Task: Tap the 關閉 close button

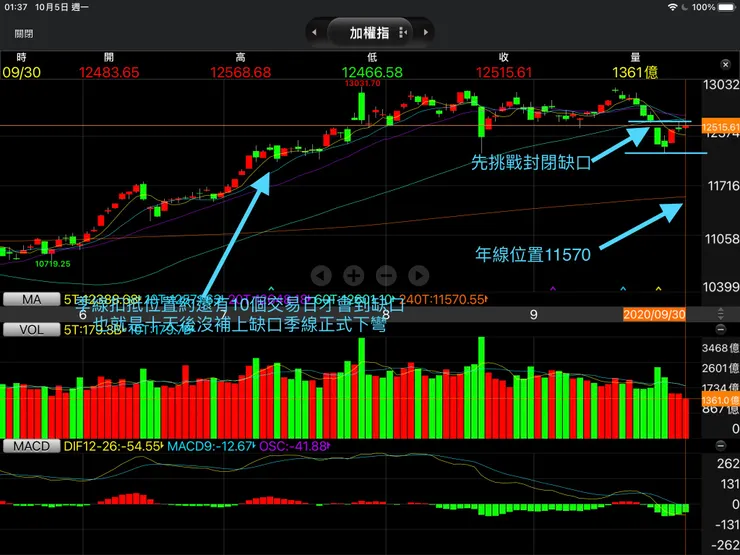Action: 24,34
